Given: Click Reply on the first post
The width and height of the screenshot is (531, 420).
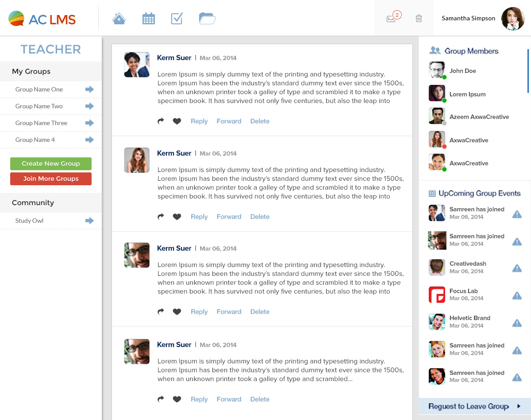Looking at the screenshot, I should 199,121.
